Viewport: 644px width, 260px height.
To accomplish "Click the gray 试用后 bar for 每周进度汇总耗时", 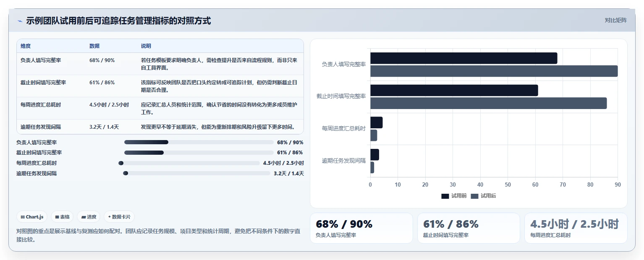I will (x=374, y=135).
